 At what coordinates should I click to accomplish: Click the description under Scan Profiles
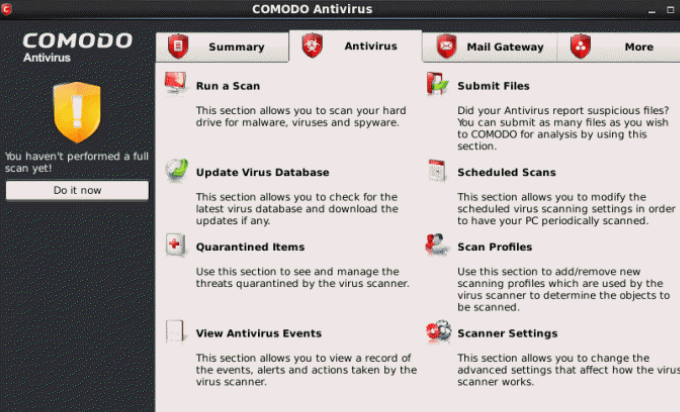[x=563, y=289]
